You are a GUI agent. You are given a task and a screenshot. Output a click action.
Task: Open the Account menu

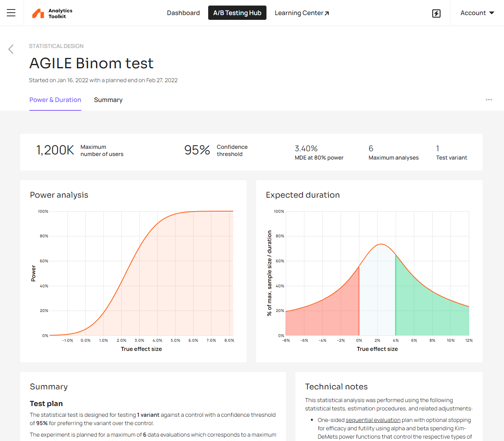point(474,13)
